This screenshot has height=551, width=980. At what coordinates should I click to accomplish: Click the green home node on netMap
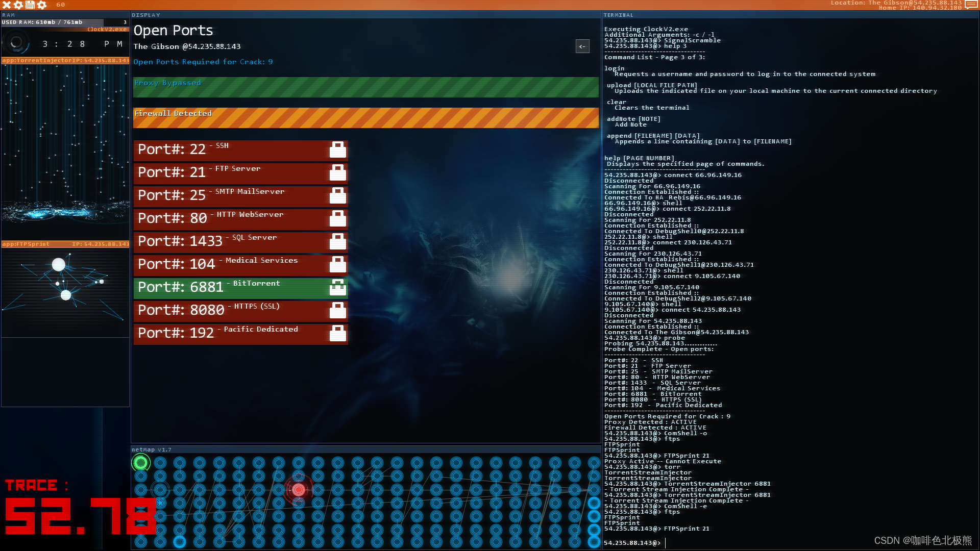(x=140, y=463)
